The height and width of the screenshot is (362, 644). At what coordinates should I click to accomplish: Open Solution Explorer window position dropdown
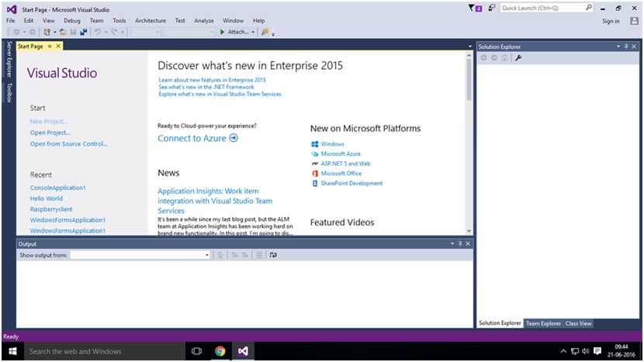point(618,47)
